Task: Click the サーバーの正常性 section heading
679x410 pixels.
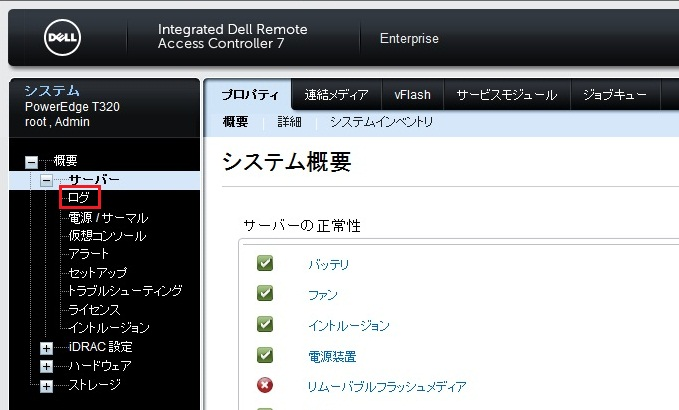Action: (x=302, y=226)
